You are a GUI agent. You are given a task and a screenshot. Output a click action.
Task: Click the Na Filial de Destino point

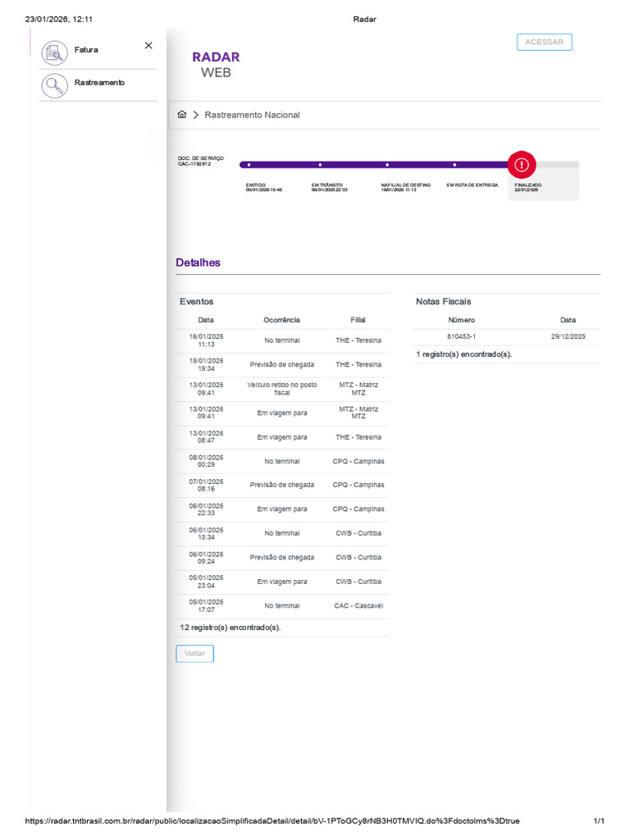387,165
